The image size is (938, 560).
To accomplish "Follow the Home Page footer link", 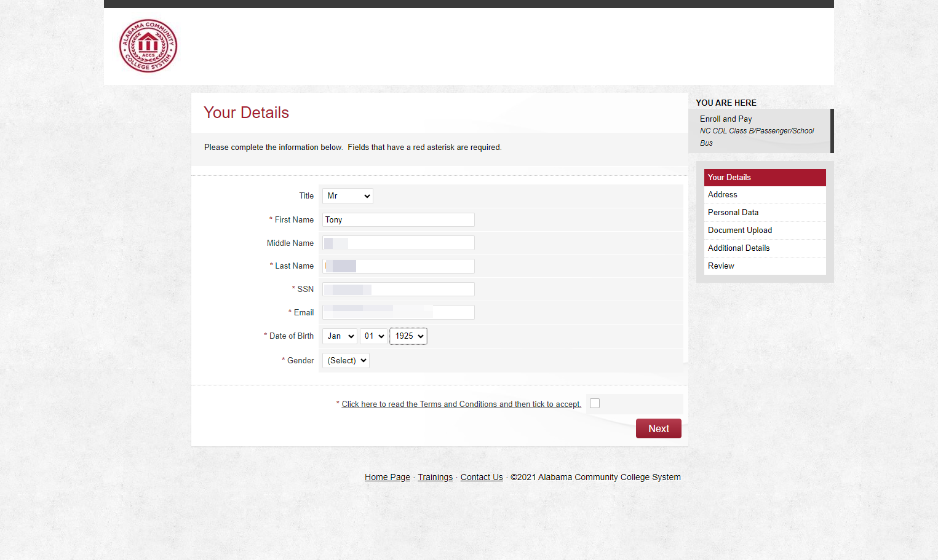I will click(388, 477).
